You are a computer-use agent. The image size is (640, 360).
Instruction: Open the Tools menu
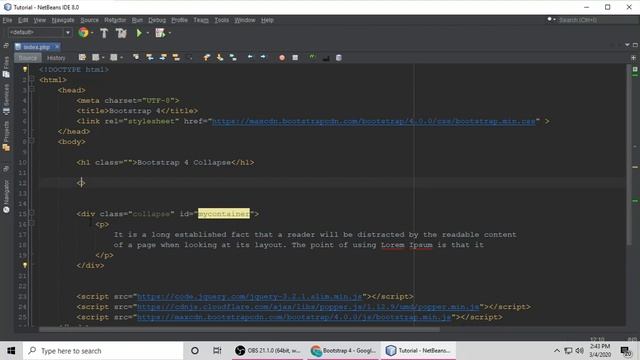pyautogui.click(x=222, y=20)
